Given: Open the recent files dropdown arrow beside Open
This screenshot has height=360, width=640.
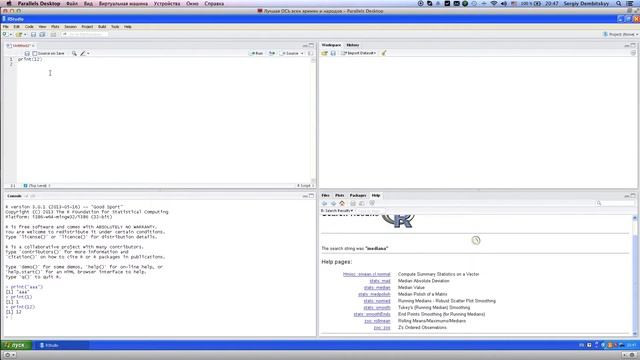Looking at the screenshot, I should 25,35.
